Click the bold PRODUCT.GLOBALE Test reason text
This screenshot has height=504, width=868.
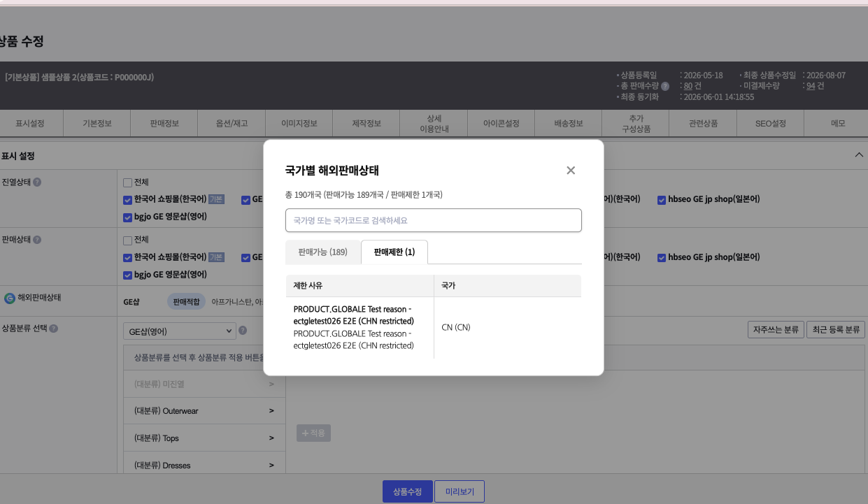pyautogui.click(x=354, y=315)
